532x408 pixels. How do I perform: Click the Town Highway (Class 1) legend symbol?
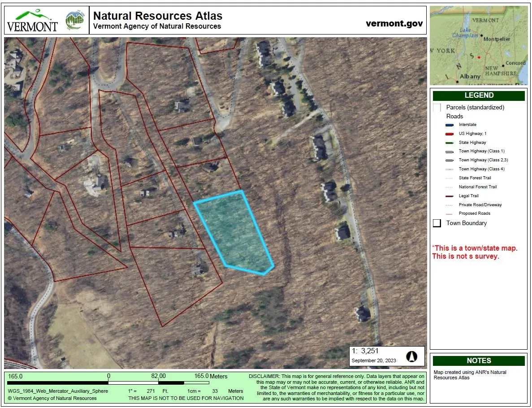coord(450,152)
